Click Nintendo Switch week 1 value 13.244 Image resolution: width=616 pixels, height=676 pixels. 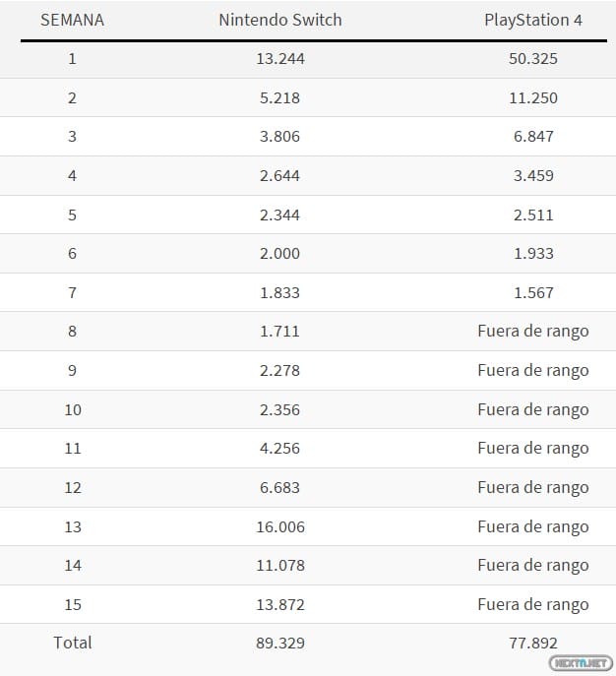point(280,59)
